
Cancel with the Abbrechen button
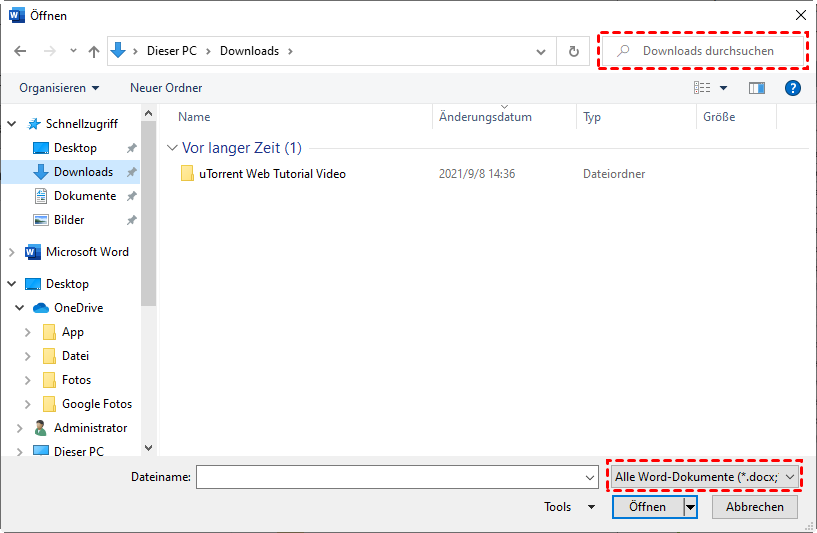pyautogui.click(x=754, y=507)
